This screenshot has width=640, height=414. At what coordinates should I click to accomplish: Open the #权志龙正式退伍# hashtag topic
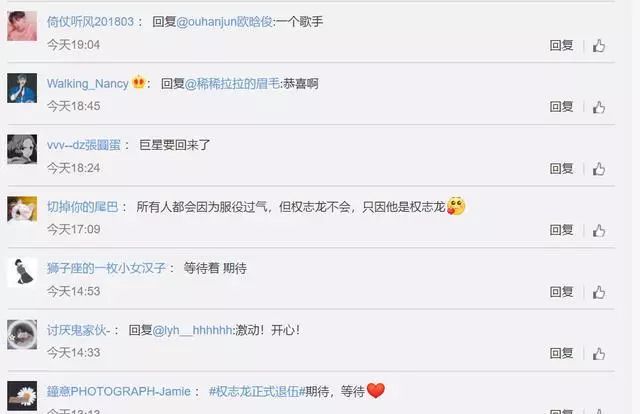pyautogui.click(x=257, y=392)
